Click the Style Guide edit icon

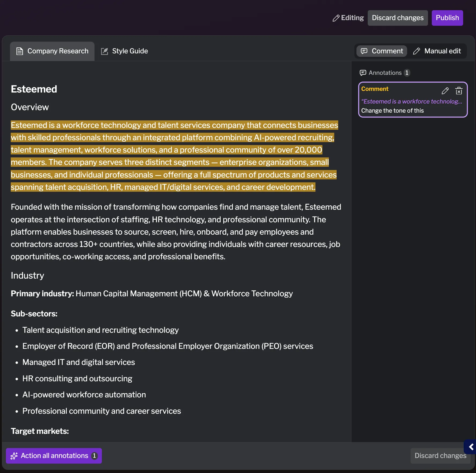click(105, 51)
